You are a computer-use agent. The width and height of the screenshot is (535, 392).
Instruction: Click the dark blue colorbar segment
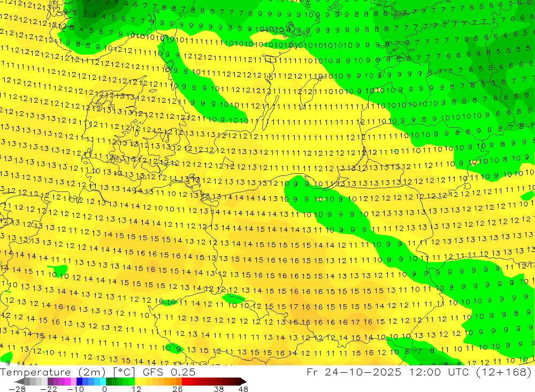pos(79,382)
